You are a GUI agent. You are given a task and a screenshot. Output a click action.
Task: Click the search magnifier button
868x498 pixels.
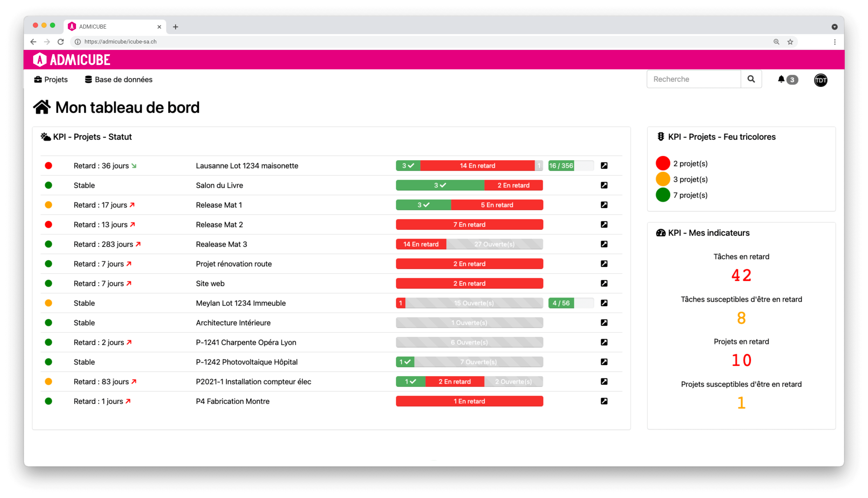point(751,79)
